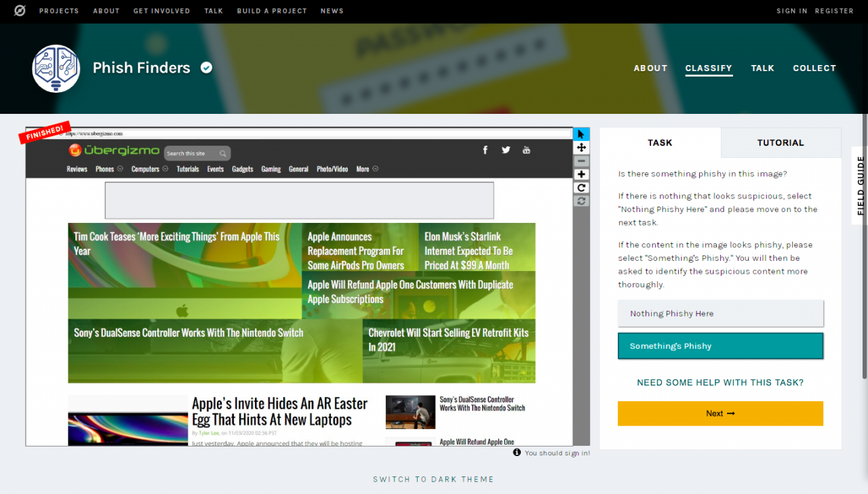Click author name Tyler Lee
This screenshot has height=494, width=868.
coord(209,432)
